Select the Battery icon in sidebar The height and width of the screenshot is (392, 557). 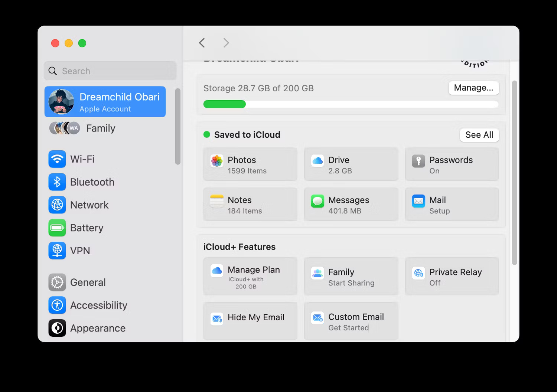tap(57, 228)
